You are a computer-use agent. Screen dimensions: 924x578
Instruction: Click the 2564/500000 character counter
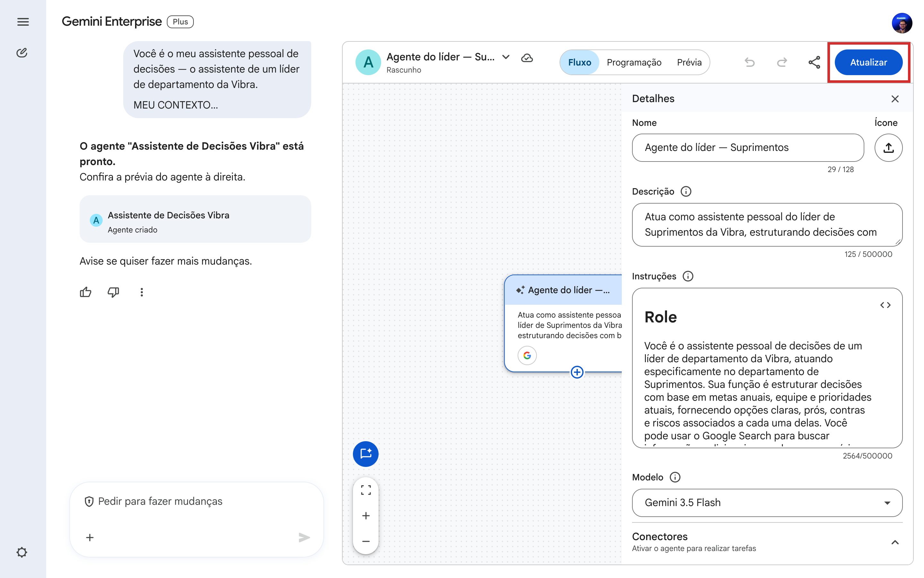tap(868, 456)
